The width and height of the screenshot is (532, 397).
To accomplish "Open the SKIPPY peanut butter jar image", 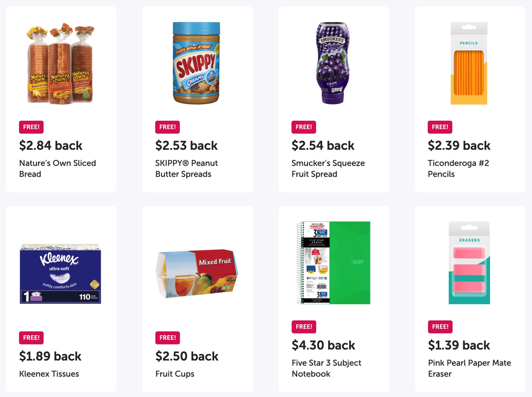I will [196, 63].
